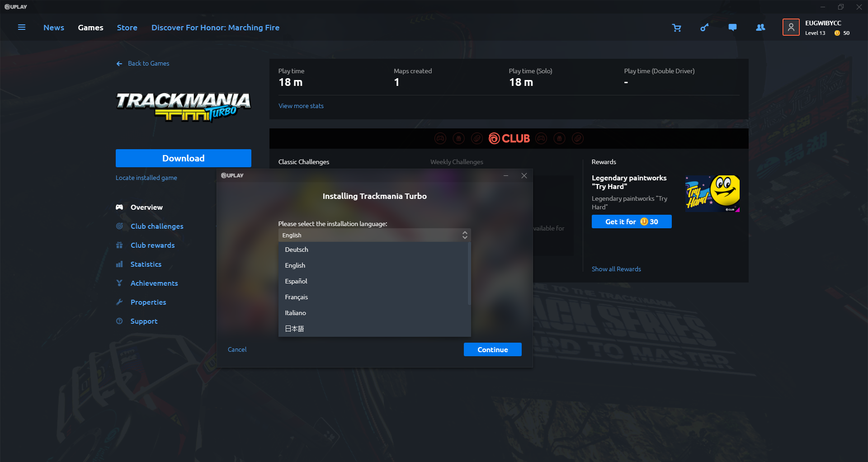Click the Uplay logo in title bar
Viewport: 868px width, 462px height.
pyautogui.click(x=16, y=7)
